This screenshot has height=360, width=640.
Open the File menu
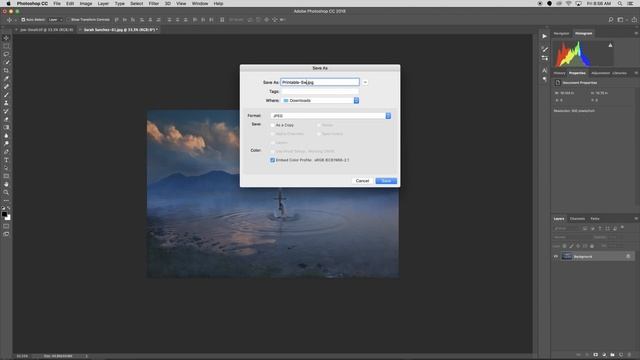(57, 3)
